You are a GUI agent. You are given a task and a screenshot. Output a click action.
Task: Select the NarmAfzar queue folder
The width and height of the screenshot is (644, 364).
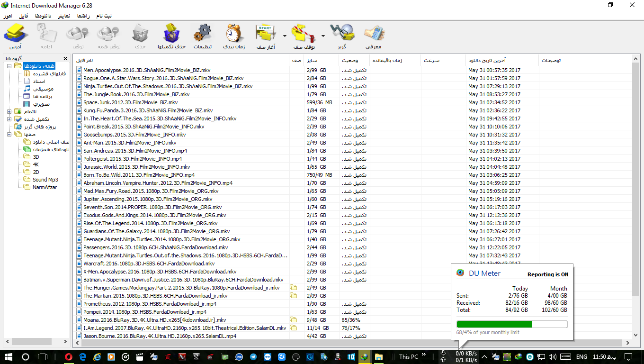(41, 187)
